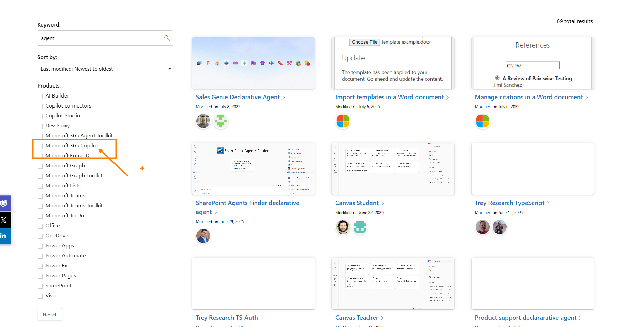
Task: Open Manage citations in a Word document
Action: [x=529, y=97]
